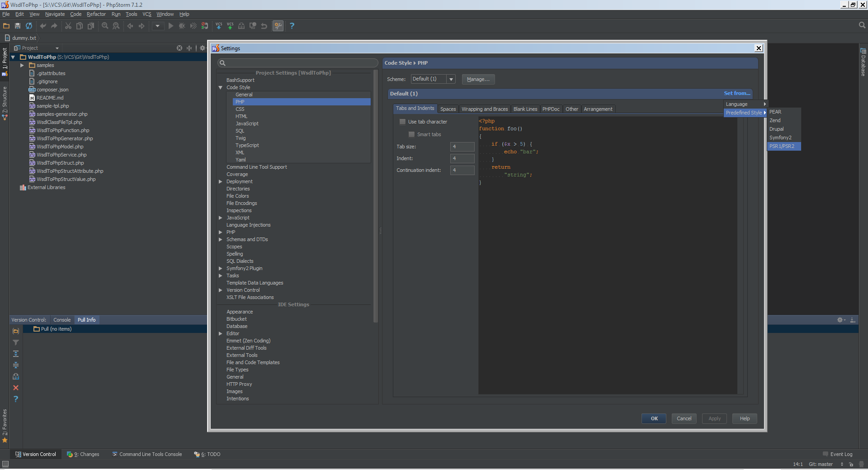
Task: Click the Settings wrench toolbar icon
Action: 278,26
